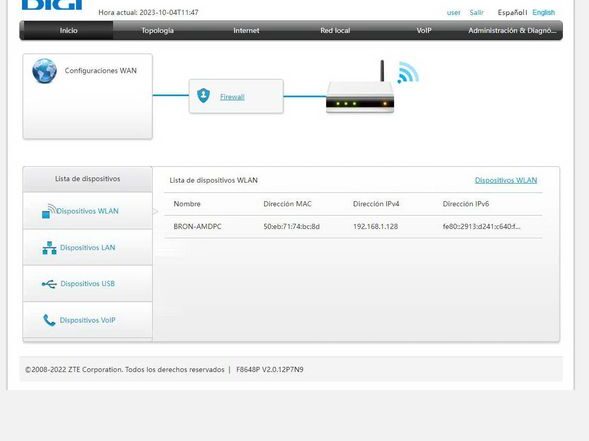Screen dimensions: 589x441
Task: Click the WAN globe icon
Action: point(44,71)
